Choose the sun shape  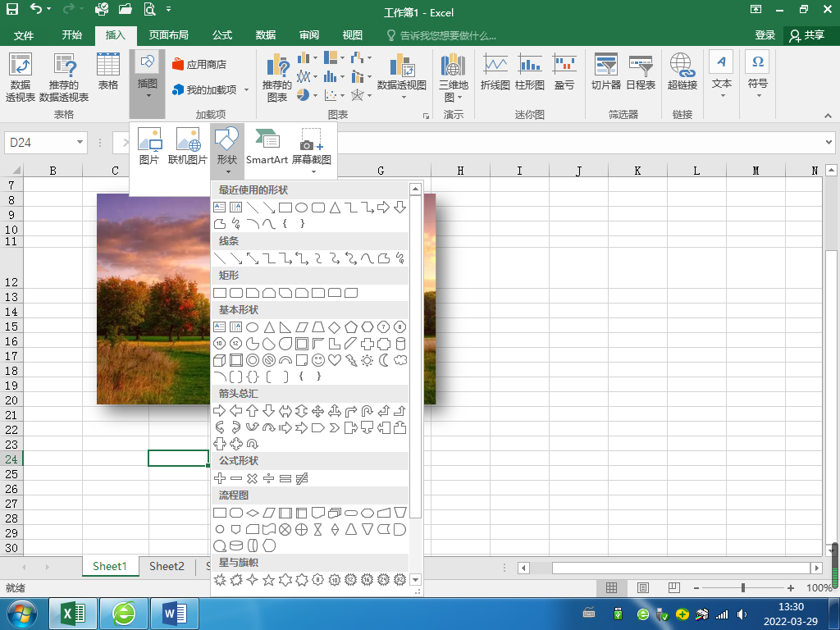click(367, 360)
